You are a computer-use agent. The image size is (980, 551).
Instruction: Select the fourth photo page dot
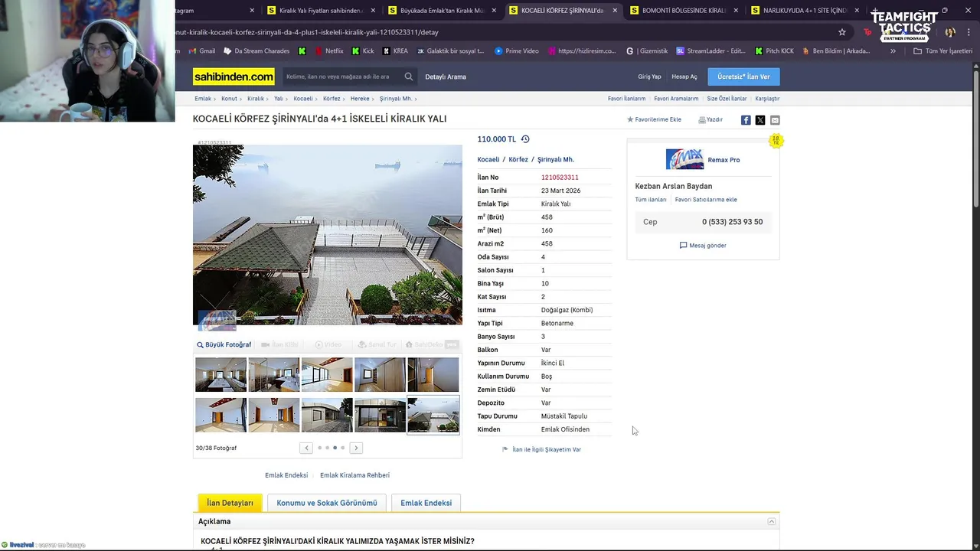(x=342, y=448)
